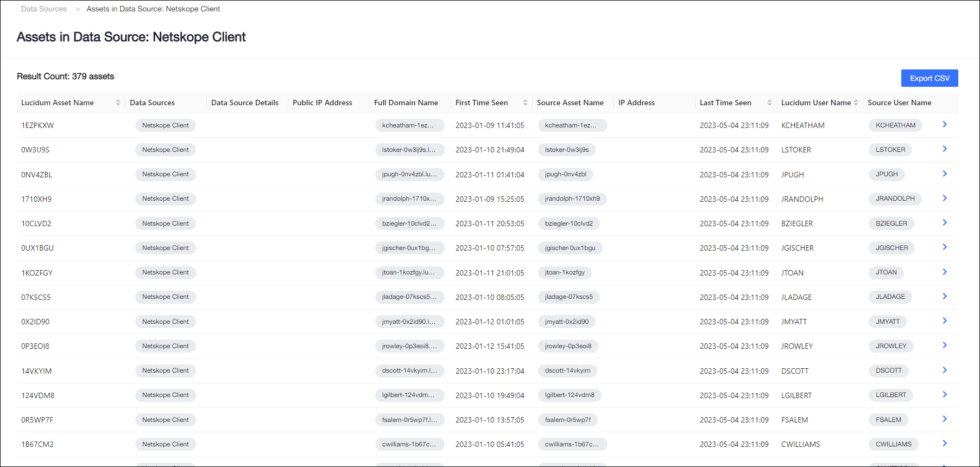Open details arrow for 10CLVD2 row
The image size is (980, 467).
coord(945,223)
